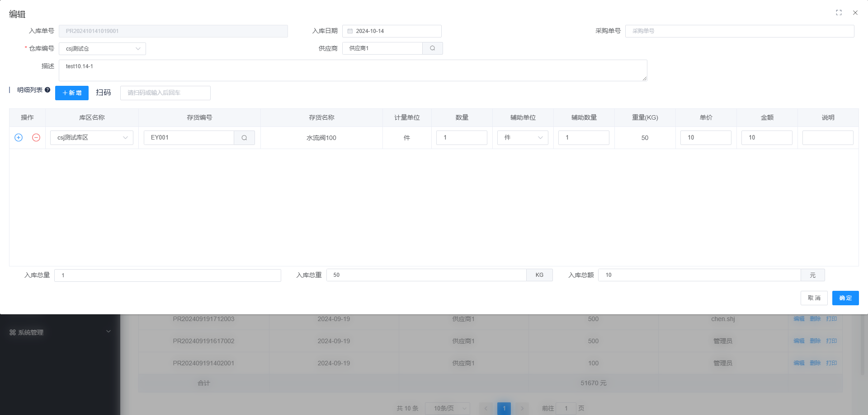Click the 取消 cancel button
The width and height of the screenshot is (868, 415).
(814, 298)
